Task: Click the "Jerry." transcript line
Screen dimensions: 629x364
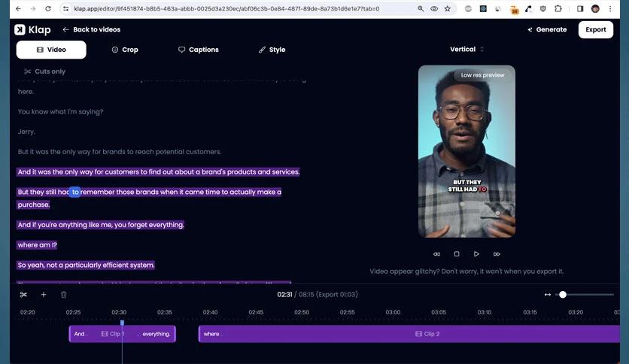Action: (26, 132)
